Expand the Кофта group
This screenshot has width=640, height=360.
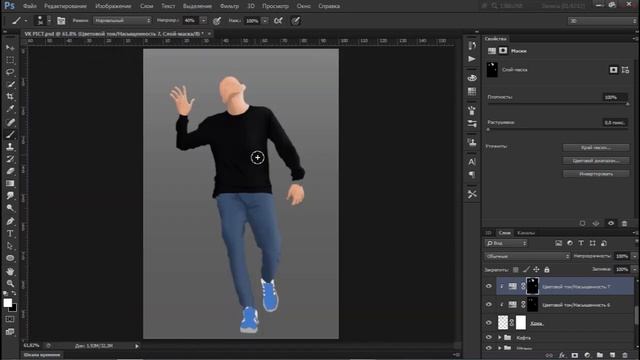(x=499, y=338)
